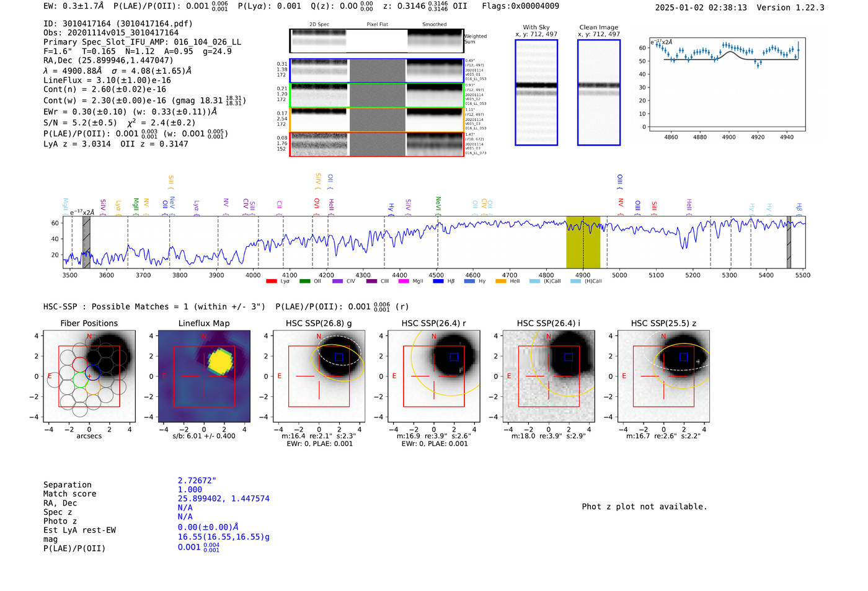Click the Primary Spec_Slot_IFU_AMP text
This screenshot has height=591, width=868.
click(142, 42)
